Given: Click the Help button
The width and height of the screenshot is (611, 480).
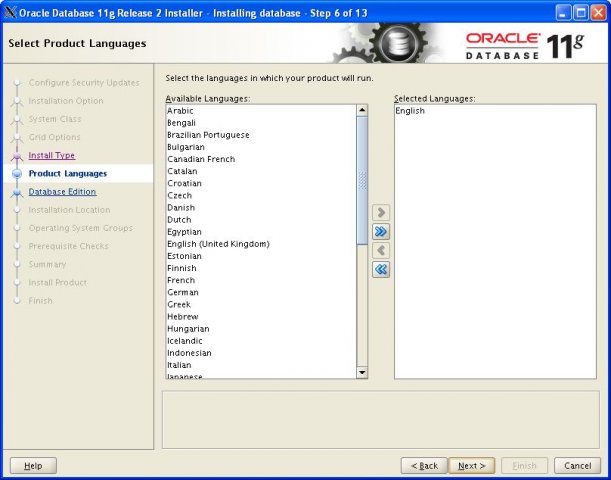Looking at the screenshot, I should click(x=33, y=466).
